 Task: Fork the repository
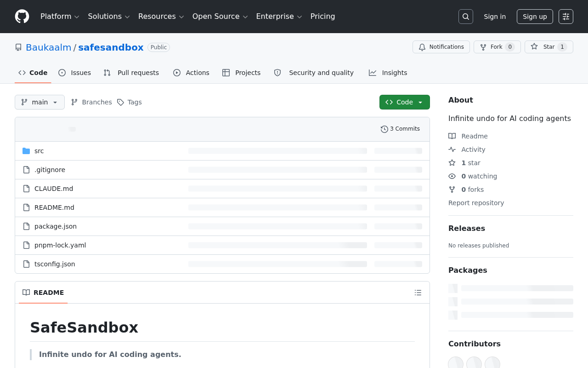[x=497, y=47]
